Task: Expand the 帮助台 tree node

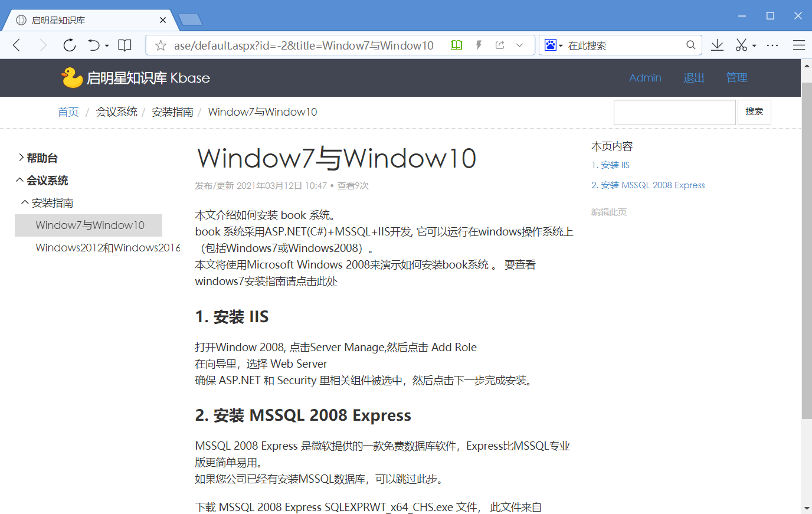Action: [x=21, y=158]
